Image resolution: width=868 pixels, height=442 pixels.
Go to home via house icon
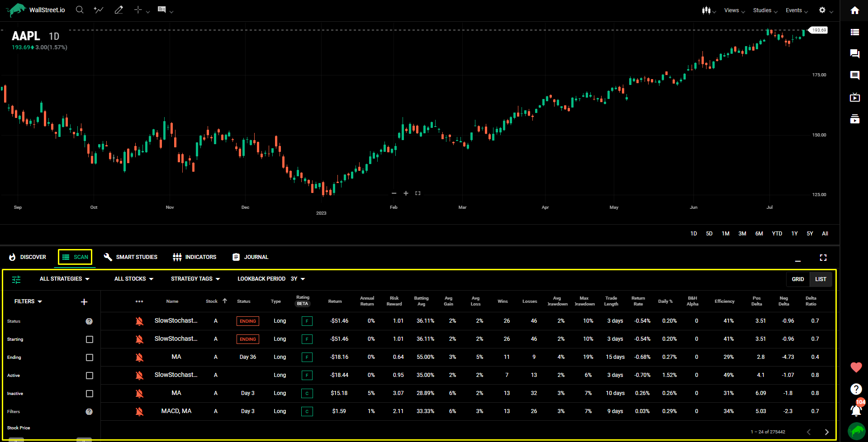coord(854,10)
